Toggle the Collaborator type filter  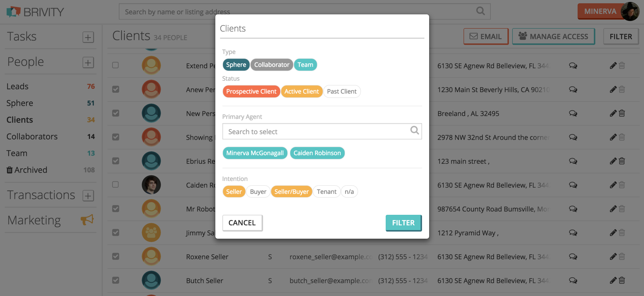[x=272, y=65]
